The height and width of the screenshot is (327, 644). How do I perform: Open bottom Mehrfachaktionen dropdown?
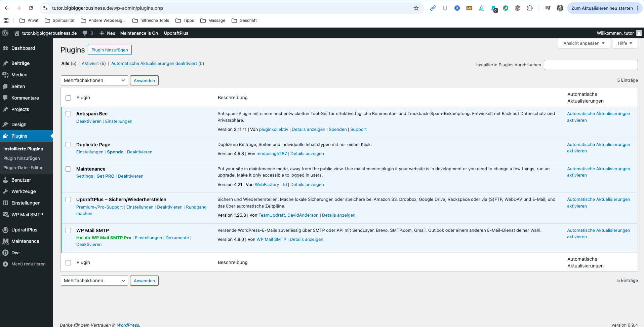[94, 281]
